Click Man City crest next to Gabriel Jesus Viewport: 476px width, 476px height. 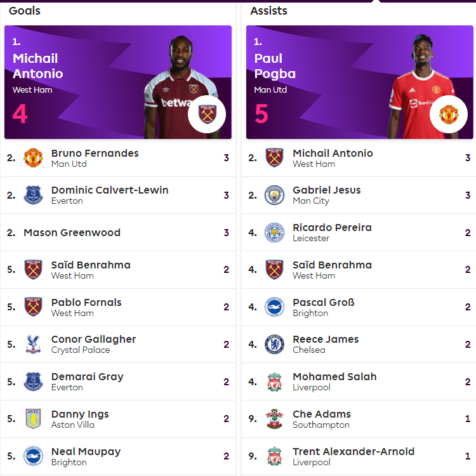click(274, 195)
